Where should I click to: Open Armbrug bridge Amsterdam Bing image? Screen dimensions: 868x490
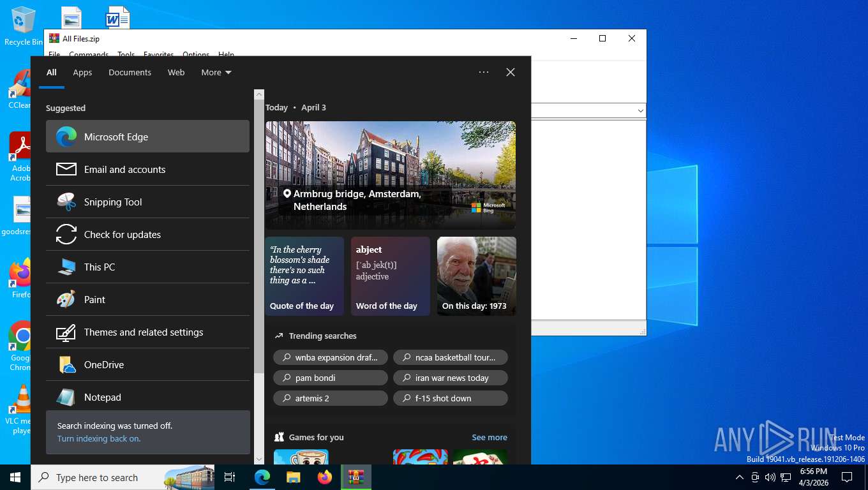coord(391,175)
